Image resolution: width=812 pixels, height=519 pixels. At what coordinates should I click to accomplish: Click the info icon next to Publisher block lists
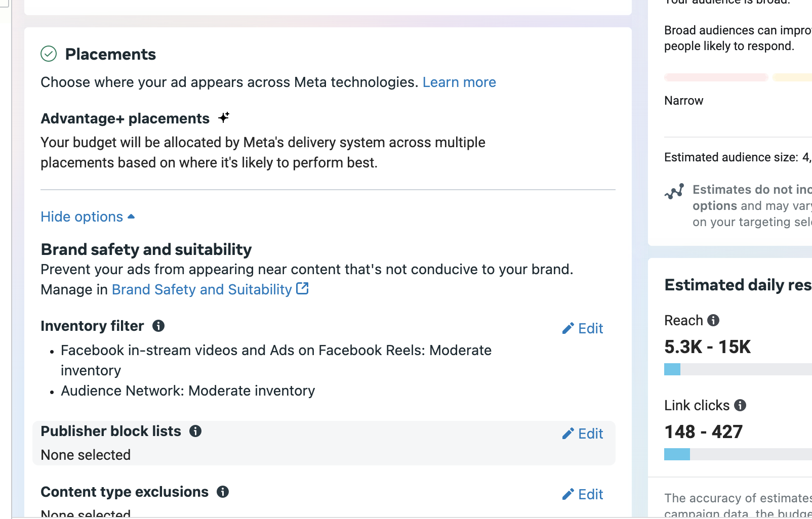pyautogui.click(x=196, y=431)
